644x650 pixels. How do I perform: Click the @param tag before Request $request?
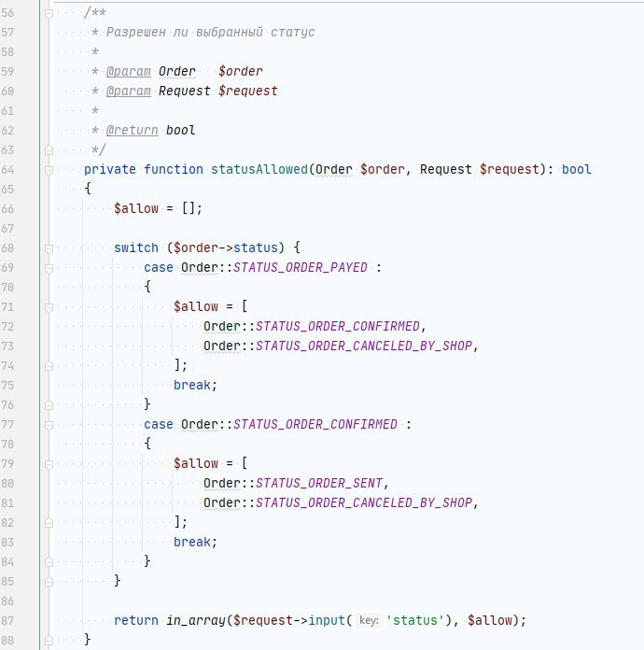129,91
